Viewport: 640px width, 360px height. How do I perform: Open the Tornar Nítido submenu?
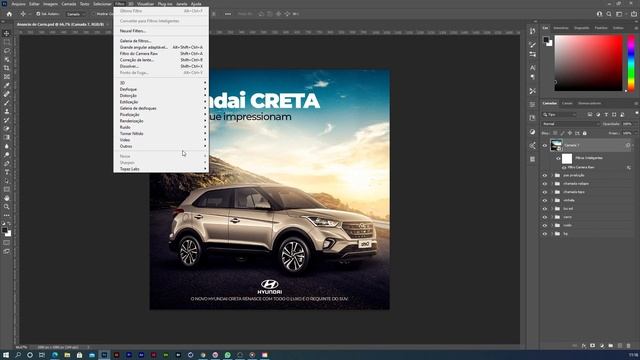point(161,133)
